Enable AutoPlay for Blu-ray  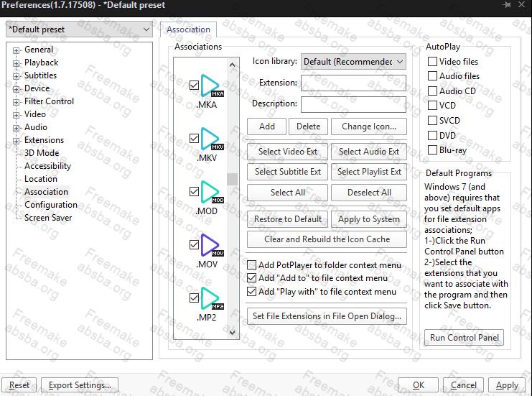[432, 149]
